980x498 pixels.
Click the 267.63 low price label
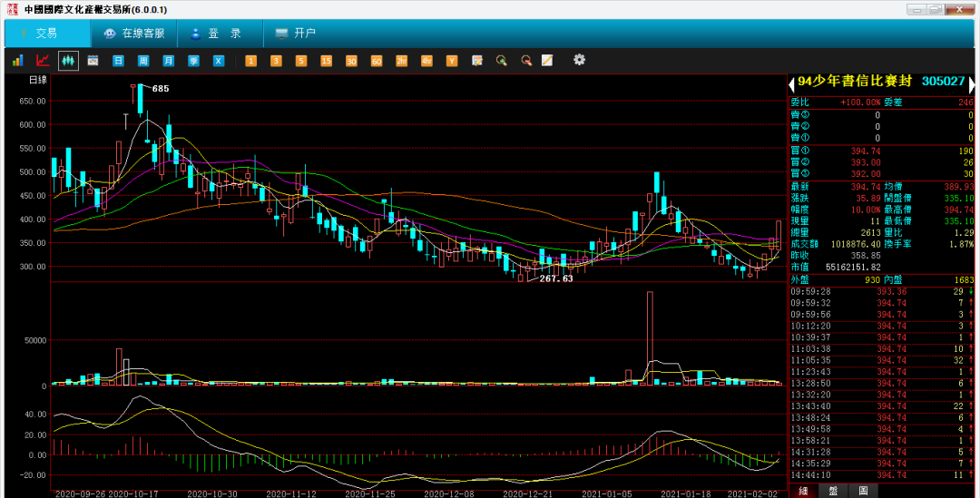coord(556,278)
